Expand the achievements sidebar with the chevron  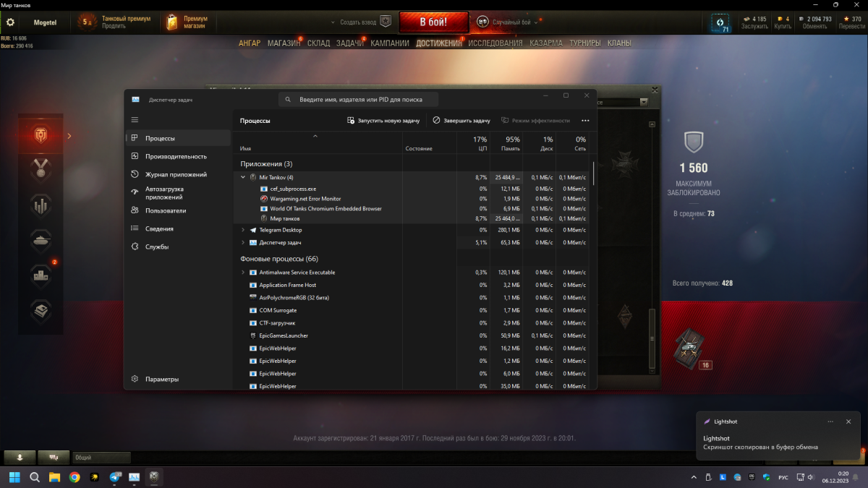[69, 135]
